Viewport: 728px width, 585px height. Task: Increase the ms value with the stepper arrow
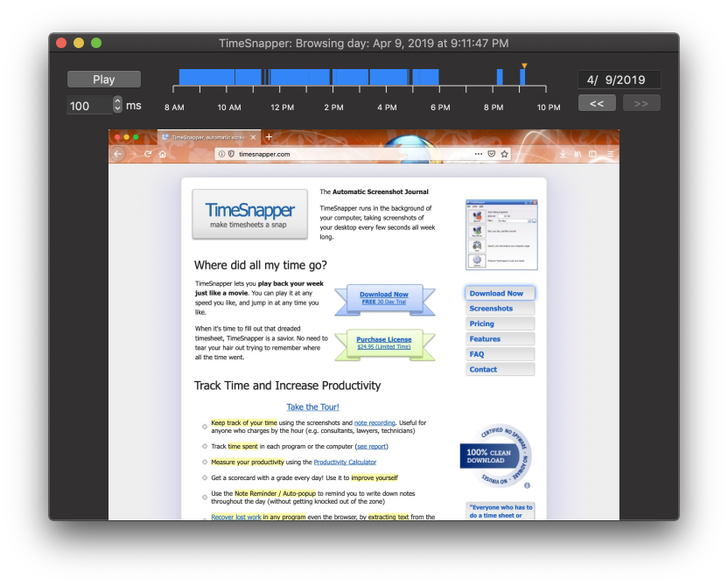click(x=116, y=101)
